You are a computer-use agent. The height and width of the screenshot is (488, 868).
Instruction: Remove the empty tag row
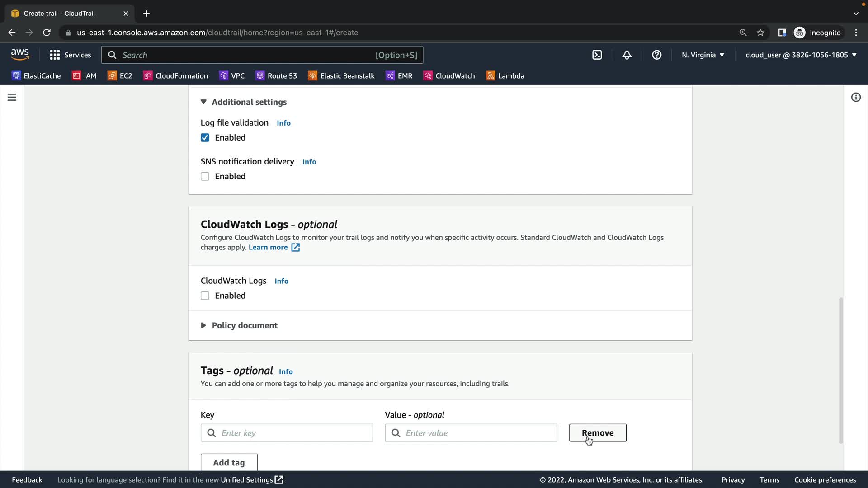[597, 433]
